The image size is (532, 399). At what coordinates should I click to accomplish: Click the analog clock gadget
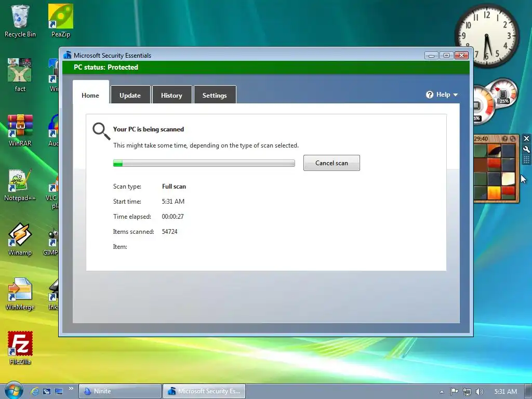pyautogui.click(x=486, y=35)
